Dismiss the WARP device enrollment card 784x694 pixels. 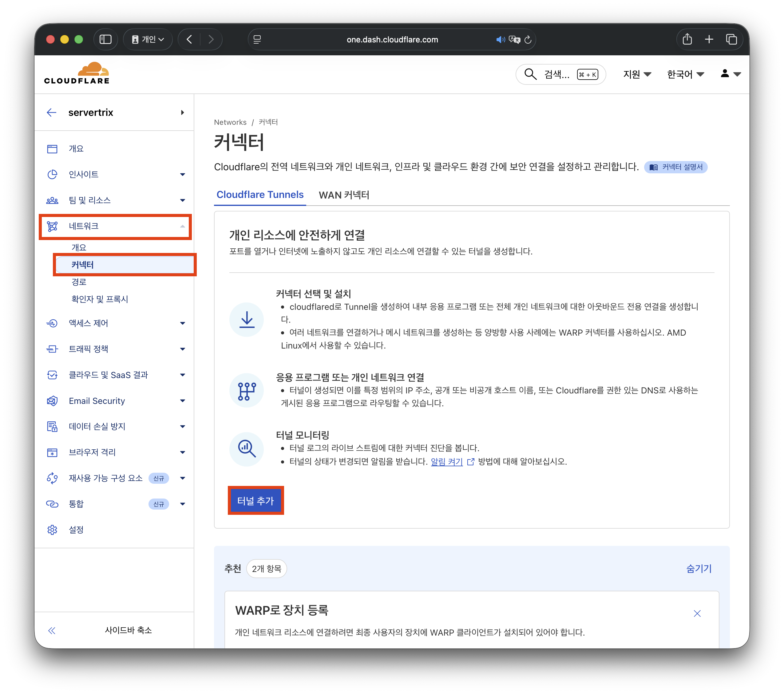[x=697, y=613]
